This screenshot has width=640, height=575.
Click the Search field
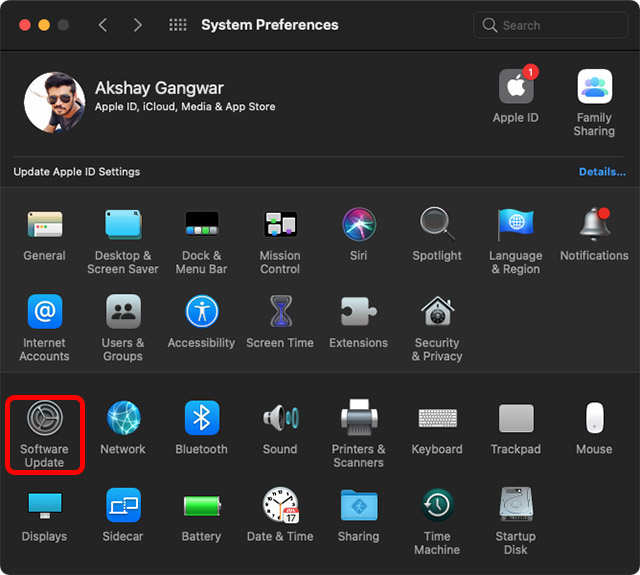551,25
